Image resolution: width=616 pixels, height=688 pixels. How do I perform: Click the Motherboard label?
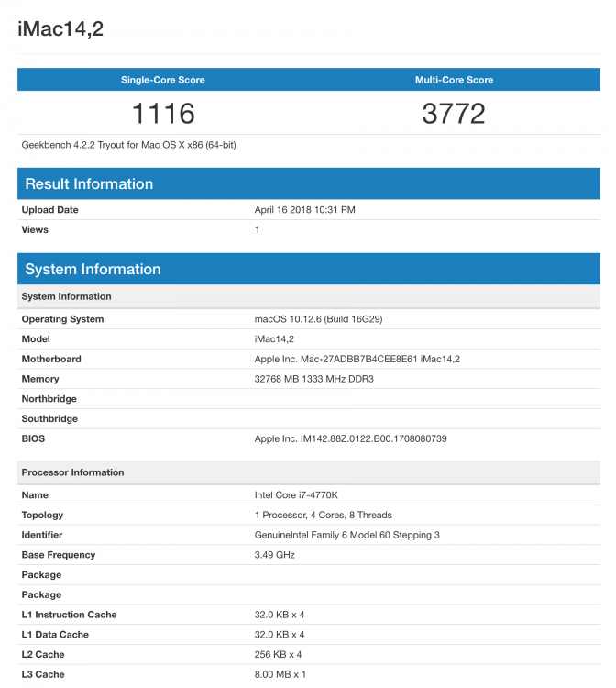[51, 359]
